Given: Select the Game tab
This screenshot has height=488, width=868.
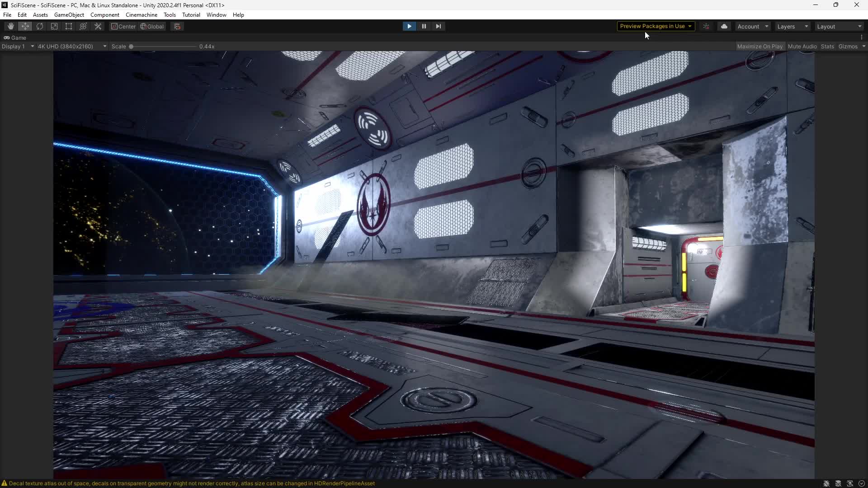Looking at the screenshot, I should pyautogui.click(x=15, y=38).
